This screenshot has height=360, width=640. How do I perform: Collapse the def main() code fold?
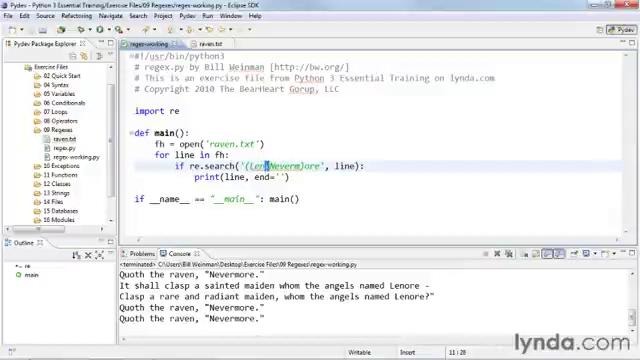[x=131, y=133]
